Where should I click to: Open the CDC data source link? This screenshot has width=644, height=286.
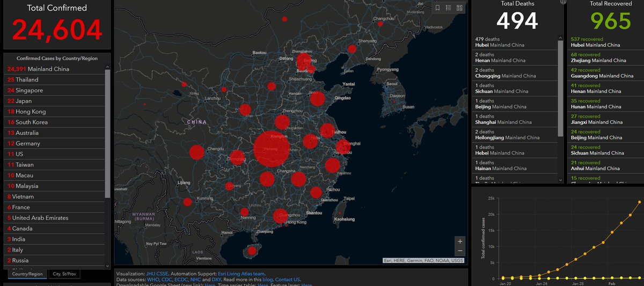166,280
